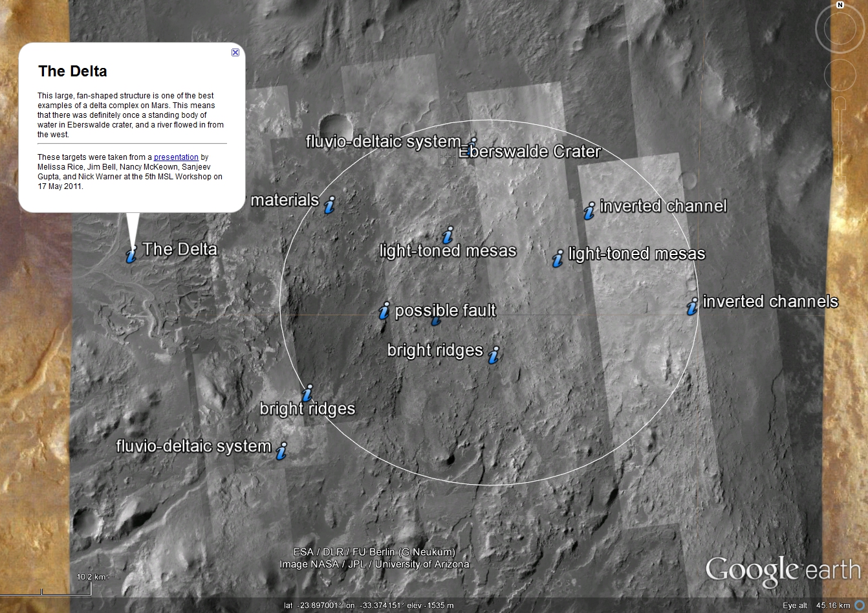Image resolution: width=868 pixels, height=613 pixels.
Task: Open the presentation hyperlink in balloon
Action: click(176, 157)
